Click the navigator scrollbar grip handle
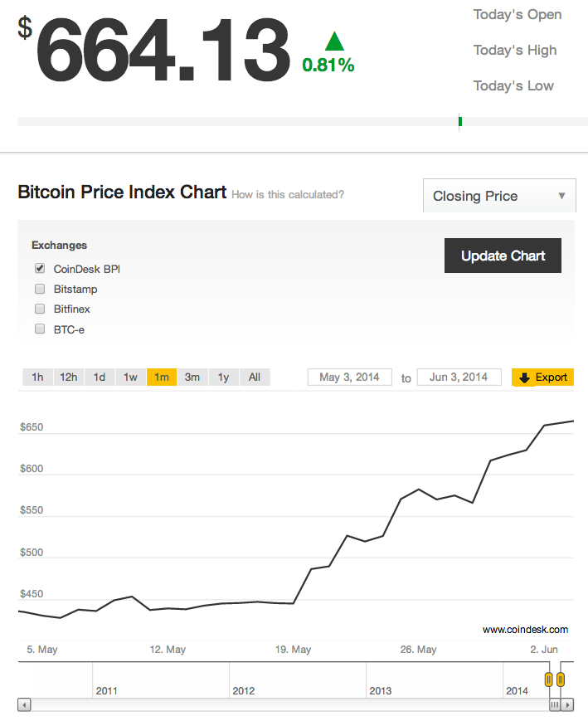The width and height of the screenshot is (588, 721). click(x=555, y=704)
